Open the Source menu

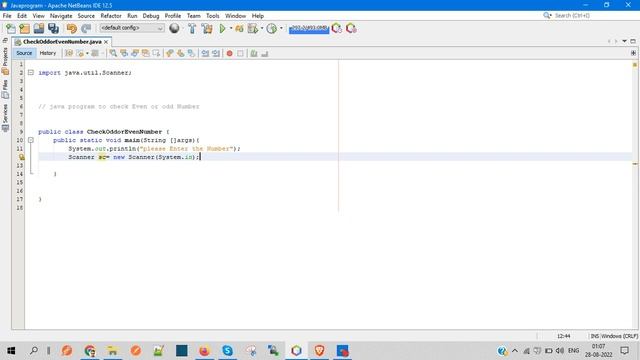click(x=86, y=16)
